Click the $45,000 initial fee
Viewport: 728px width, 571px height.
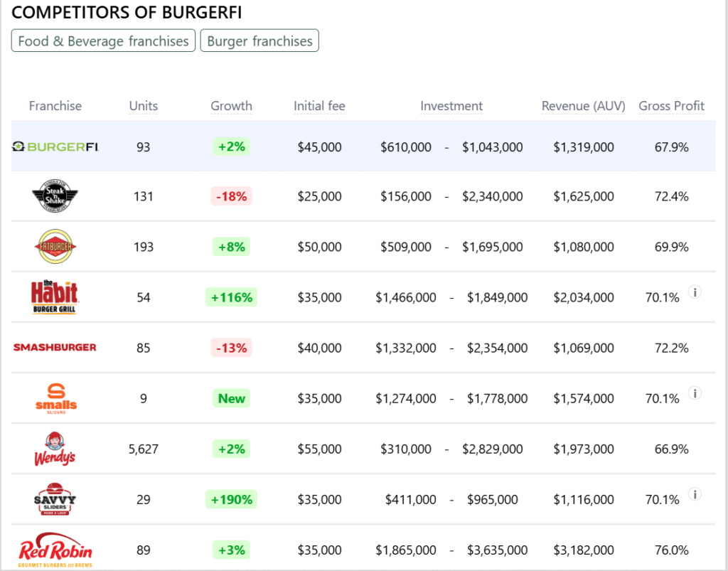(319, 146)
